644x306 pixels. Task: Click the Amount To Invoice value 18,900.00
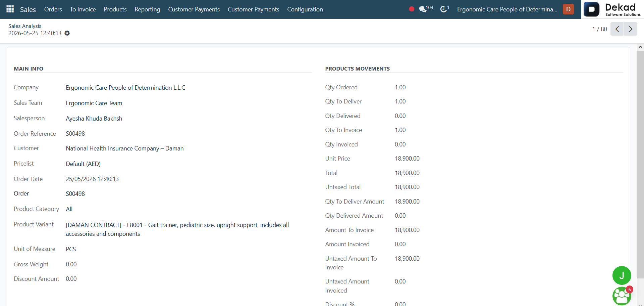(407, 230)
